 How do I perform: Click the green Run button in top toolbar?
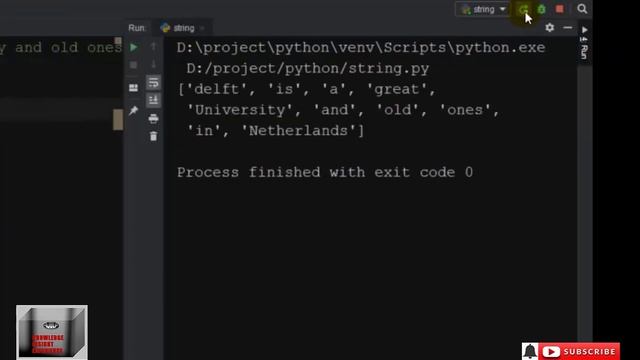coord(523,9)
